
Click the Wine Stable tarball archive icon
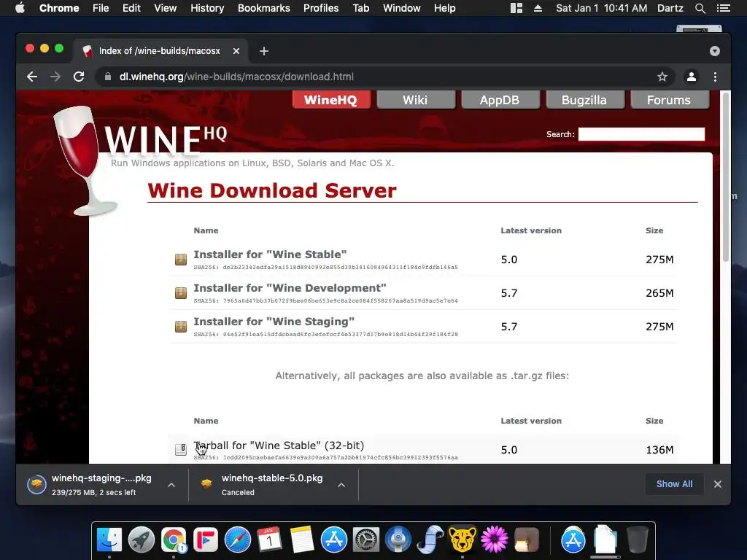point(181,449)
